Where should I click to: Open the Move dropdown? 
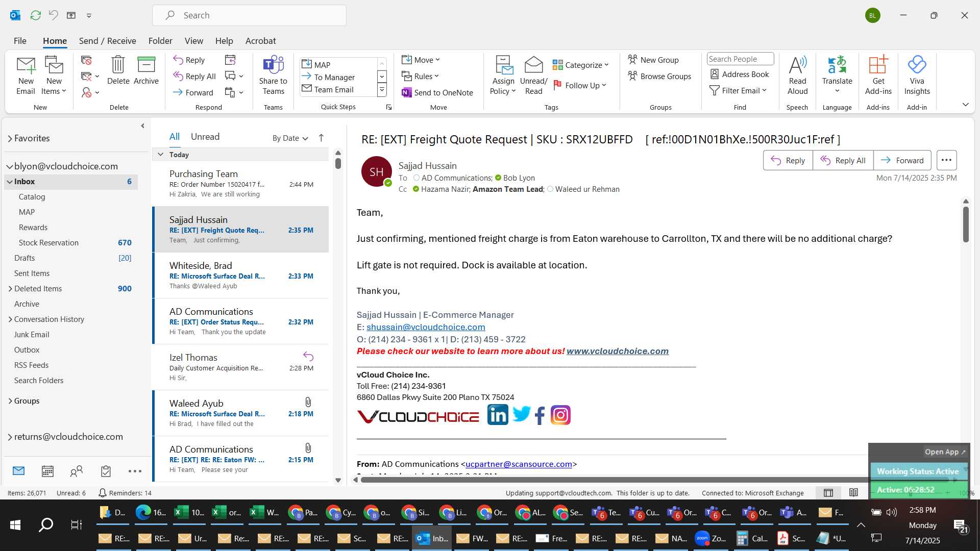421,60
